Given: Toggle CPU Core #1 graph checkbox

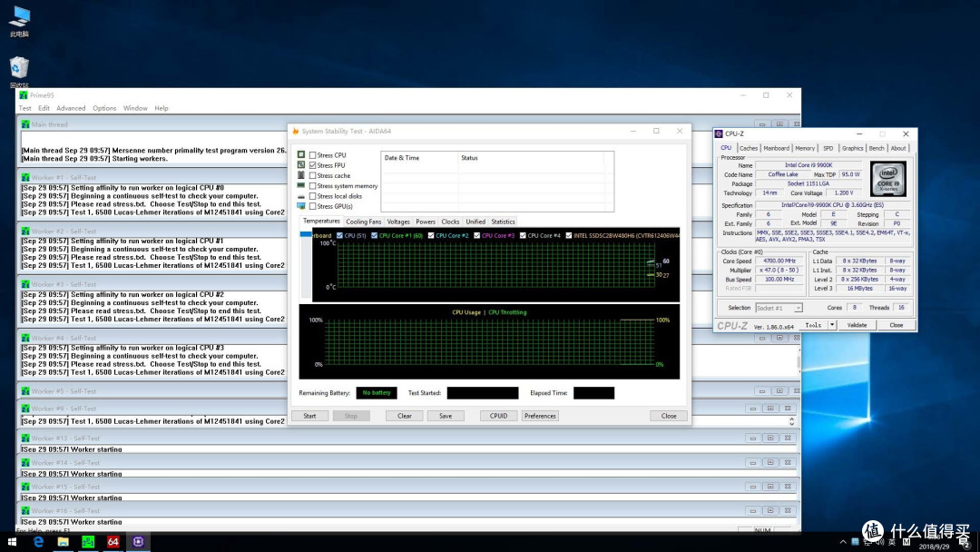Looking at the screenshot, I should click(x=375, y=236).
